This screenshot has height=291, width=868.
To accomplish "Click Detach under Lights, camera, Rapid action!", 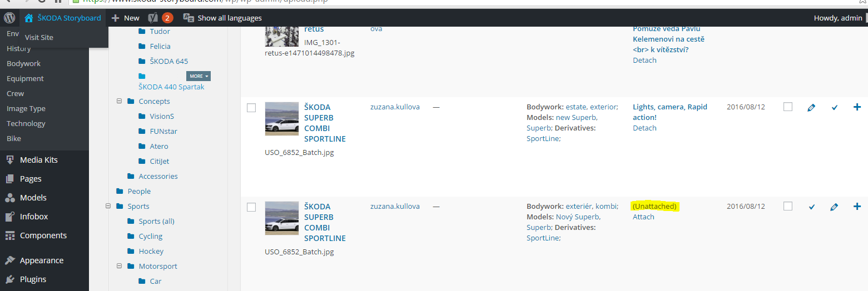I will click(644, 128).
